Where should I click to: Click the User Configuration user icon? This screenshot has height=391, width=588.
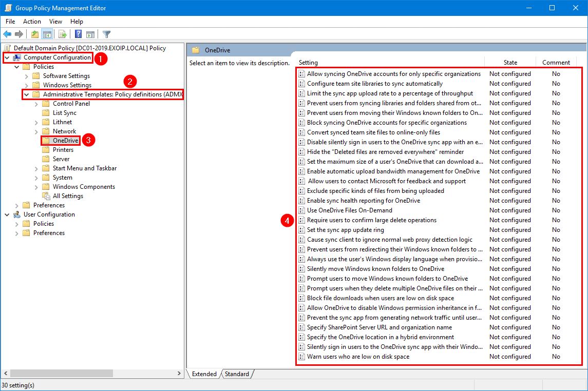[17, 214]
